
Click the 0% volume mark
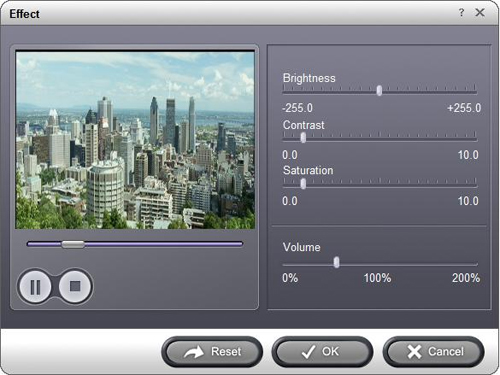point(290,278)
